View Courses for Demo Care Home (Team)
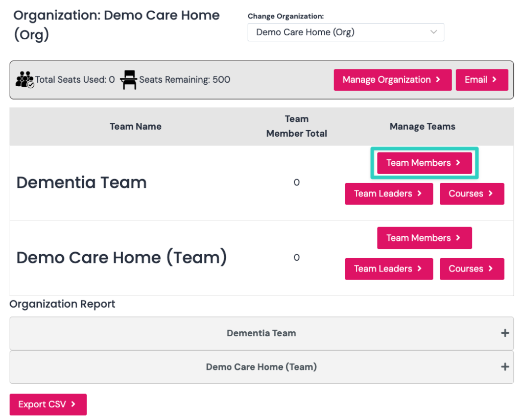This screenshot has height=420, width=523. click(x=471, y=268)
